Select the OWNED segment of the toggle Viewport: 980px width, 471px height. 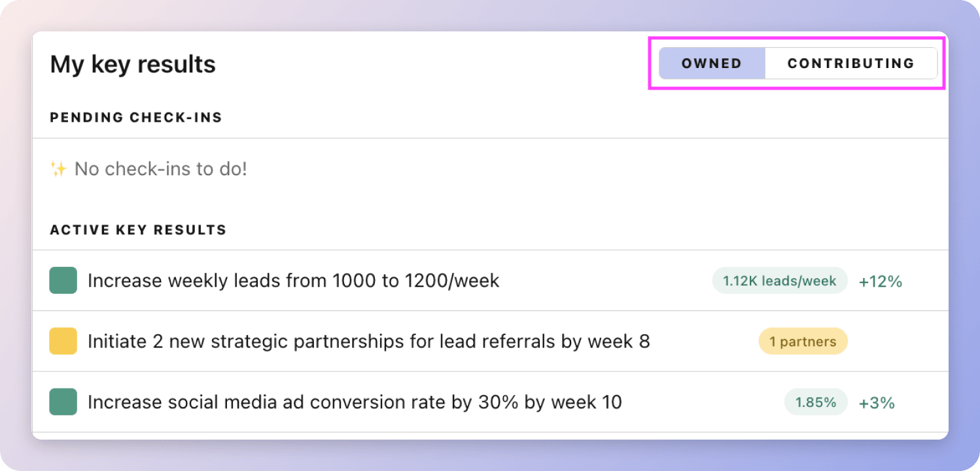[712, 63]
